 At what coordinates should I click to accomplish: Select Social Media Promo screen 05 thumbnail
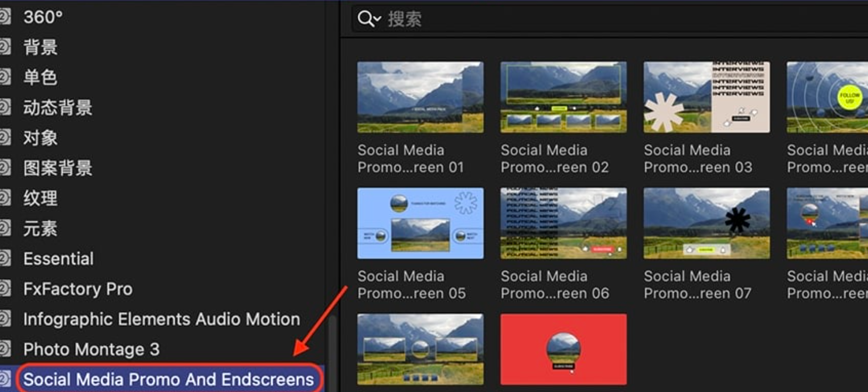click(x=421, y=223)
